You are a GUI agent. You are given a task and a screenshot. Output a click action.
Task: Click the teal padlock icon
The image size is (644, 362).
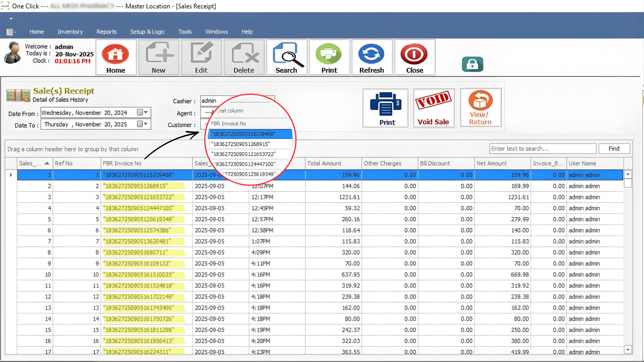pyautogui.click(x=472, y=64)
